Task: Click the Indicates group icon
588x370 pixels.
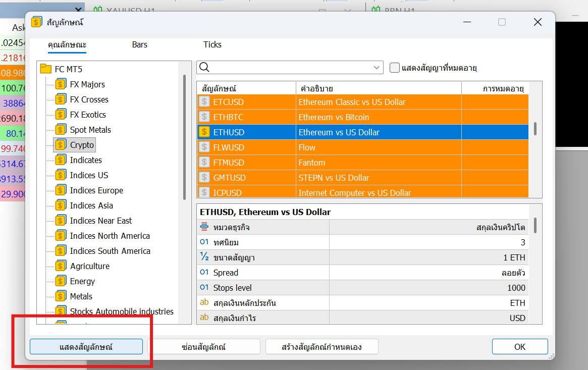Action: pos(61,160)
